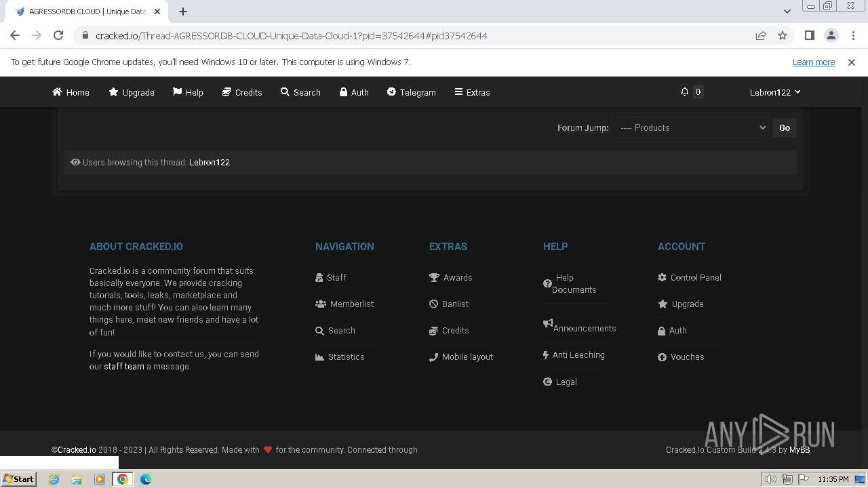868x488 pixels.
Task: Open Chrome profile avatar
Action: [831, 35]
